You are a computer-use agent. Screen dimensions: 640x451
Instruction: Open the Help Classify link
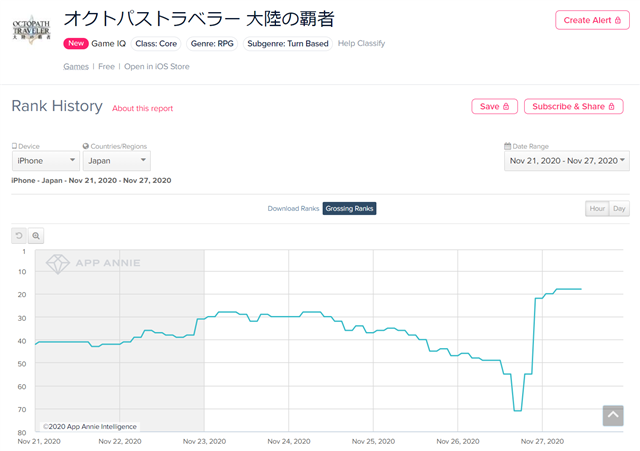(x=361, y=43)
